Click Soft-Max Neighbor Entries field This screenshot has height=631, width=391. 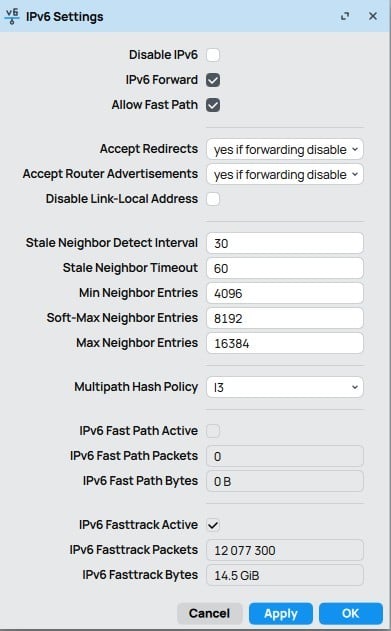[285, 318]
